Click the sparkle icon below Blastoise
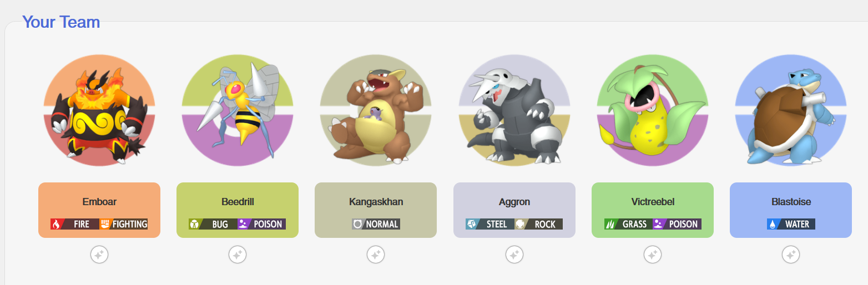Image resolution: width=868 pixels, height=285 pixels. point(791,255)
